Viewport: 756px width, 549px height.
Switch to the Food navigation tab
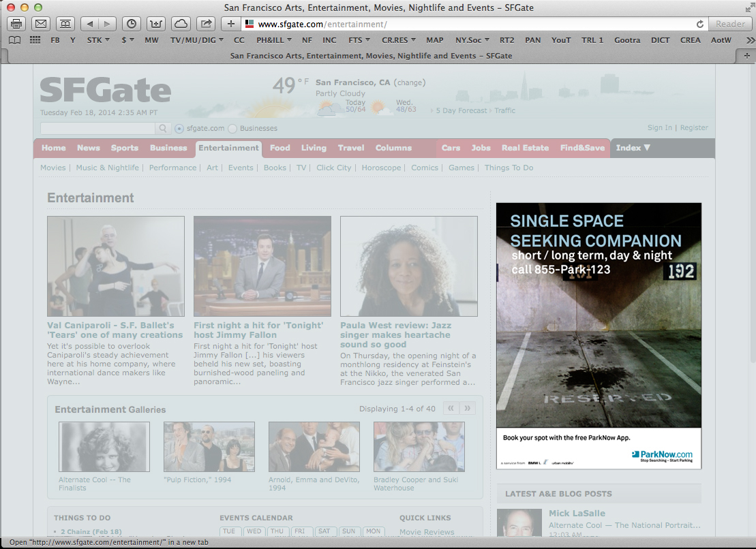click(x=279, y=148)
